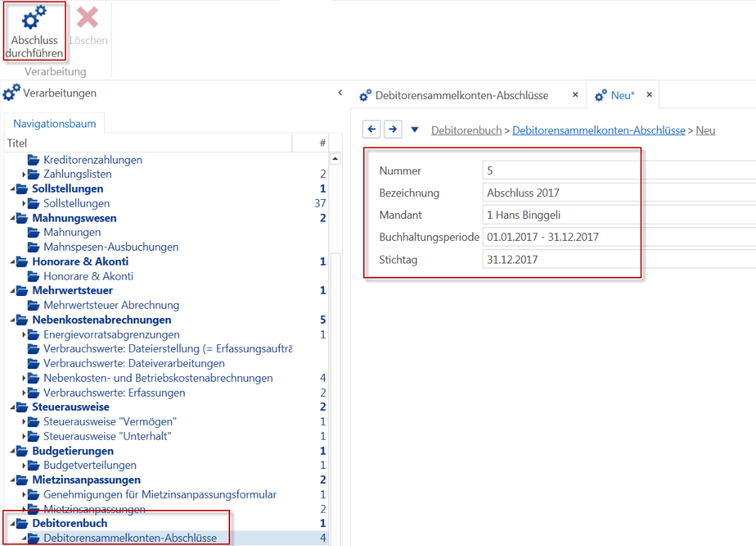The width and height of the screenshot is (756, 546).
Task: Edit the Nummer field
Action: [x=619, y=171]
